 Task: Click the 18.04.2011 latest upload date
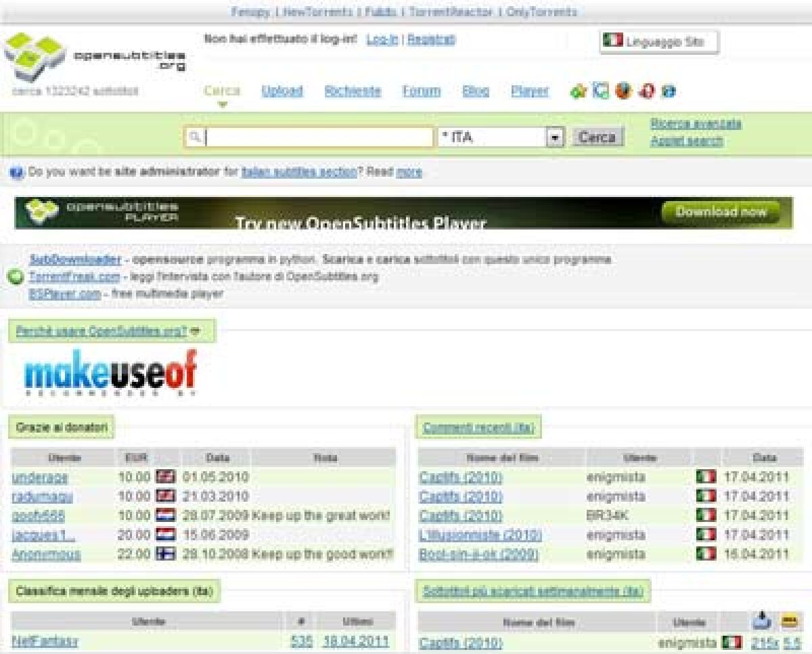point(356,641)
